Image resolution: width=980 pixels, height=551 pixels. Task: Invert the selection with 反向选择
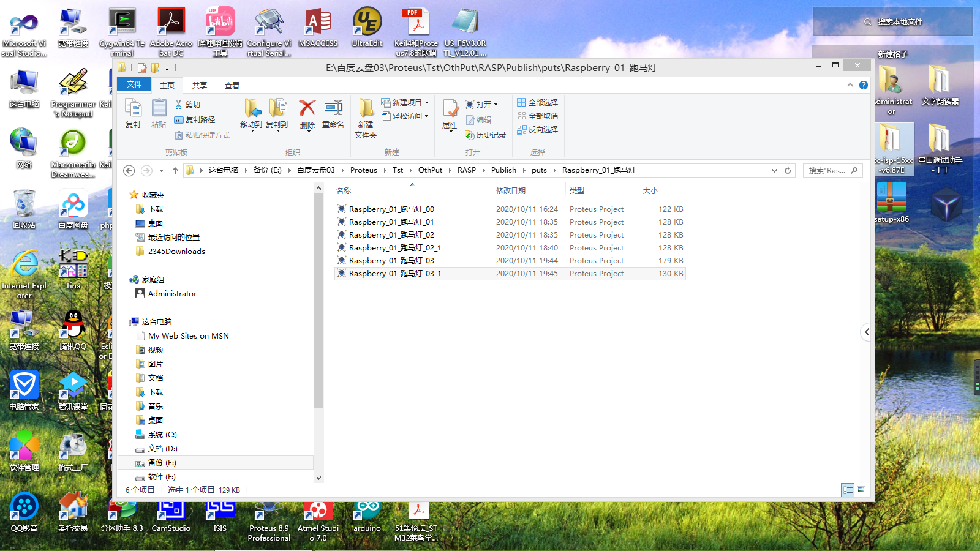pyautogui.click(x=538, y=129)
